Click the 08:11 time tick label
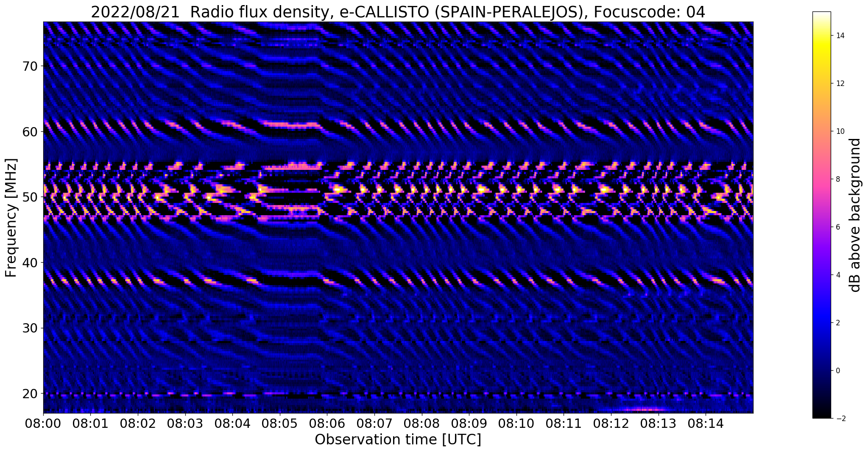The width and height of the screenshot is (868, 452). pyautogui.click(x=564, y=423)
